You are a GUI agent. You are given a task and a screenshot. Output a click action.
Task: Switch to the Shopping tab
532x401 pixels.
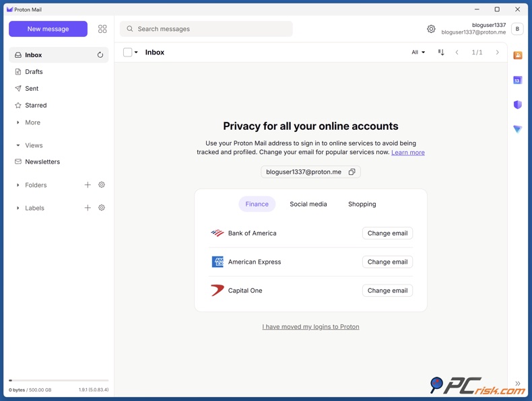362,204
